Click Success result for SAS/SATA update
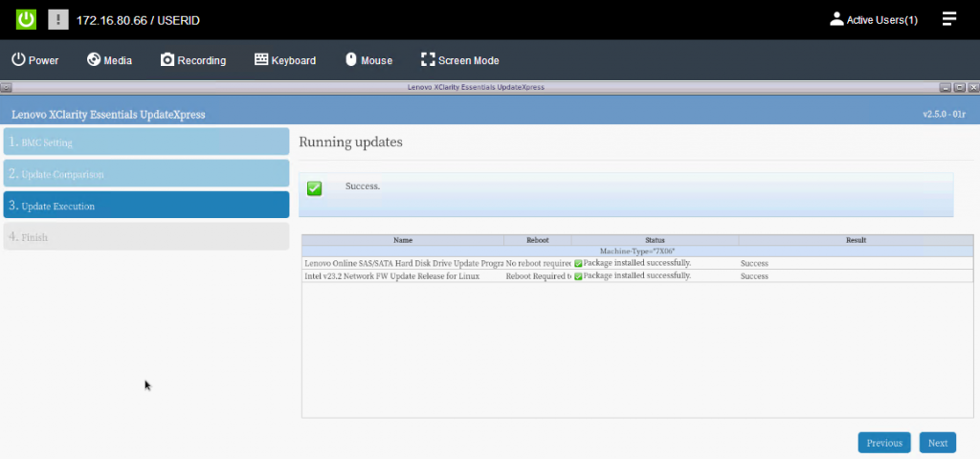This screenshot has width=980, height=459. click(x=754, y=264)
